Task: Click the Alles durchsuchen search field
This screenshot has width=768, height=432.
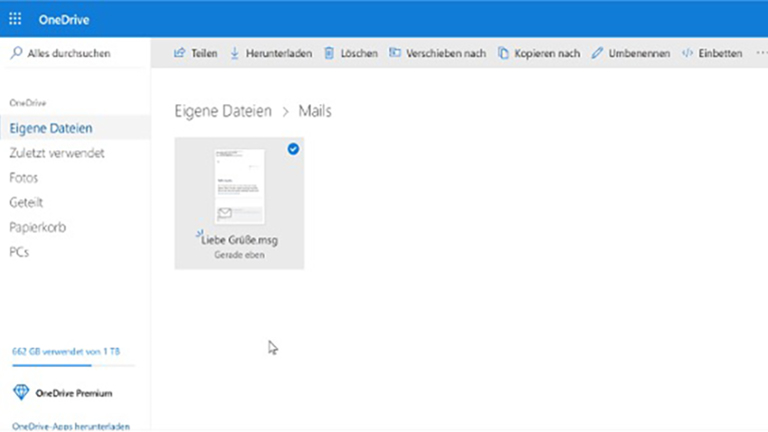Action: click(75, 53)
